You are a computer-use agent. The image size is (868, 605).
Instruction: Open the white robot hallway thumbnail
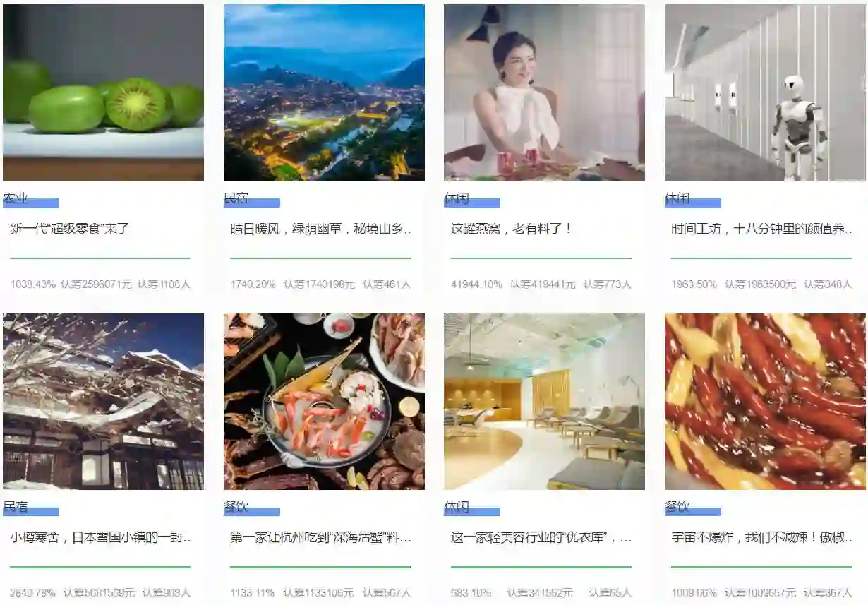[x=765, y=92]
